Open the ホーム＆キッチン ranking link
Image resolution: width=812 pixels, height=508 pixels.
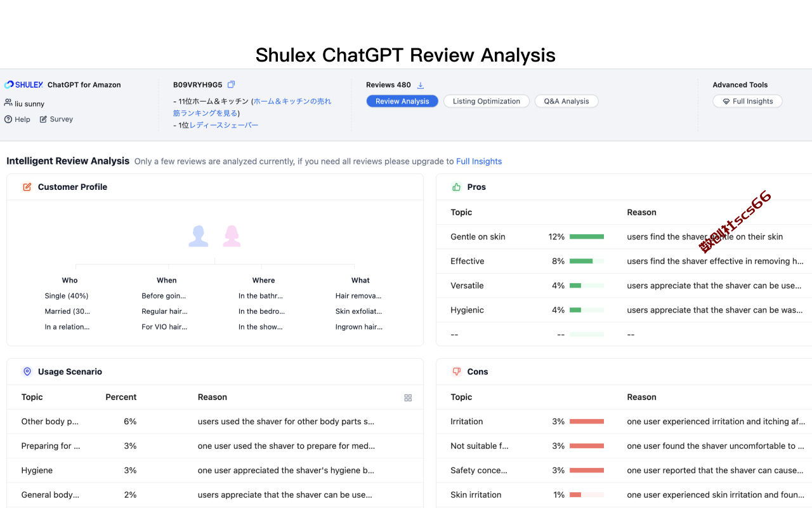point(252,107)
